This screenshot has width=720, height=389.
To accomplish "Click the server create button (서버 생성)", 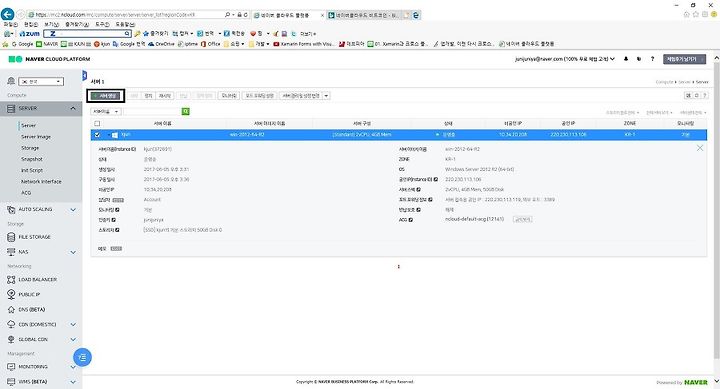I will click(x=106, y=96).
